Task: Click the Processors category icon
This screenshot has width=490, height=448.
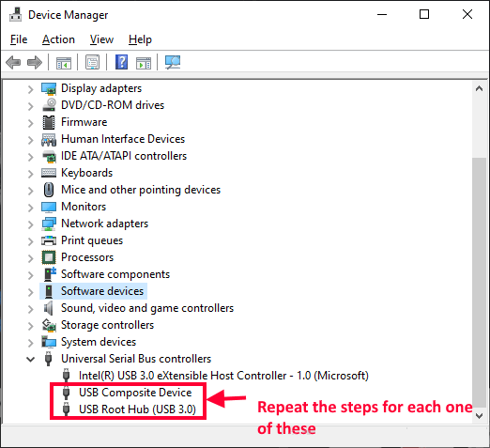Action: pos(49,257)
